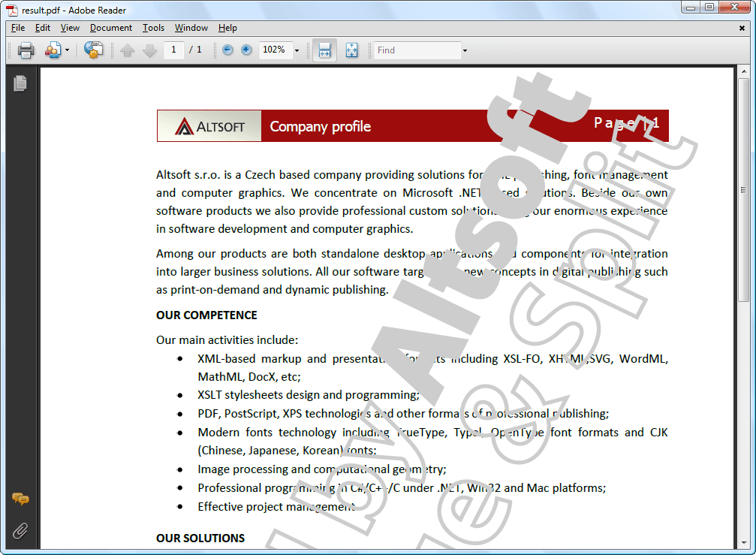Maximize the Adobe Reader window
Screen dimensions: 756x555
coord(709,8)
